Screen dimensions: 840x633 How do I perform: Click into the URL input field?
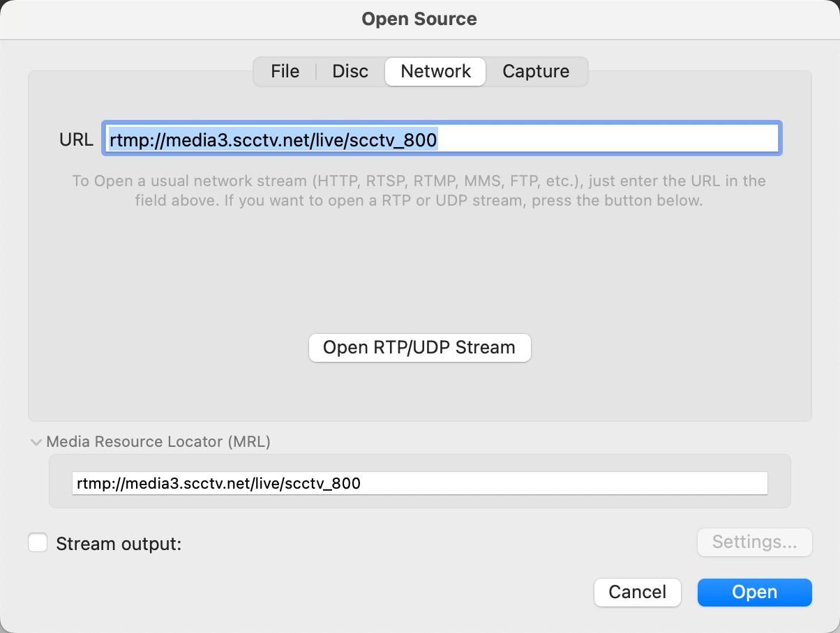tap(607, 138)
